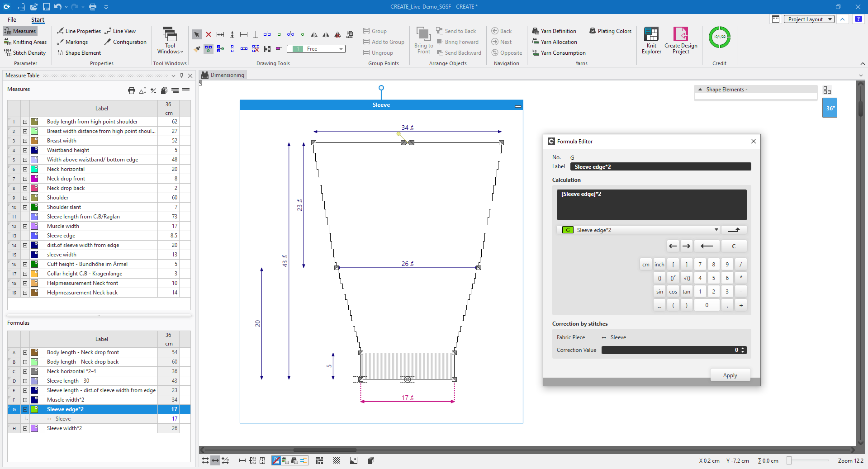Open Tool Windows icon in ribbon
The width and height of the screenshot is (868, 469).
coord(170,40)
